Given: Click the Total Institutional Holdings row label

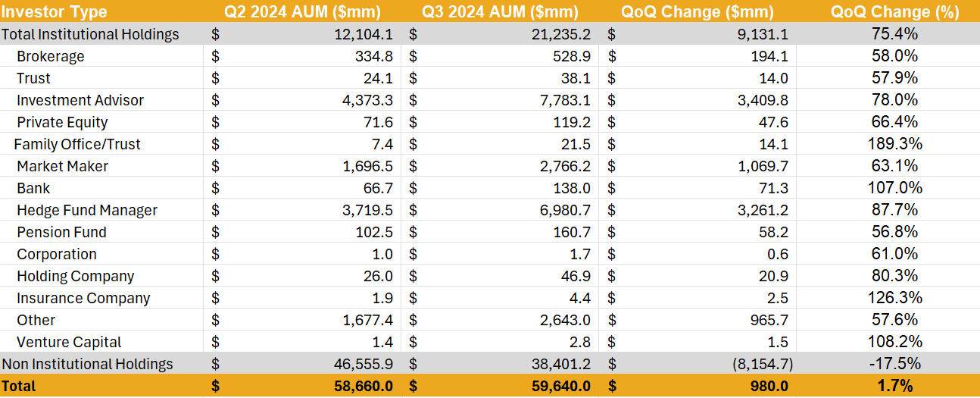Looking at the screenshot, I should click(x=90, y=34).
